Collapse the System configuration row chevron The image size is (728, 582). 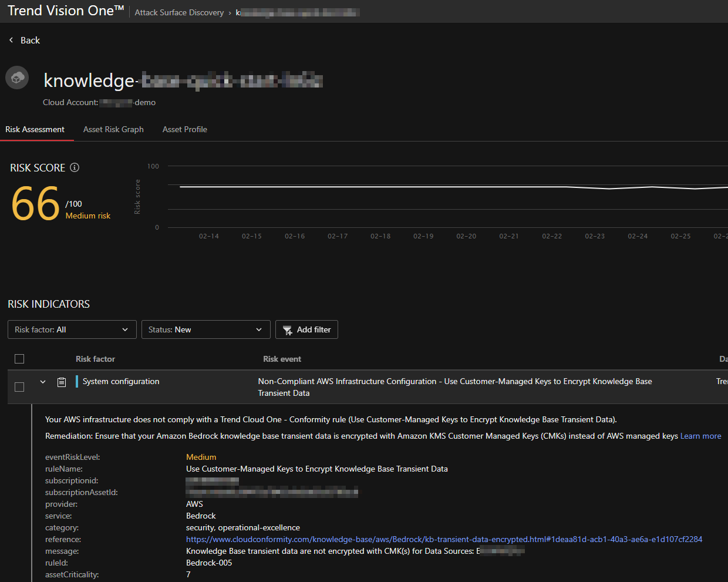pos(43,382)
